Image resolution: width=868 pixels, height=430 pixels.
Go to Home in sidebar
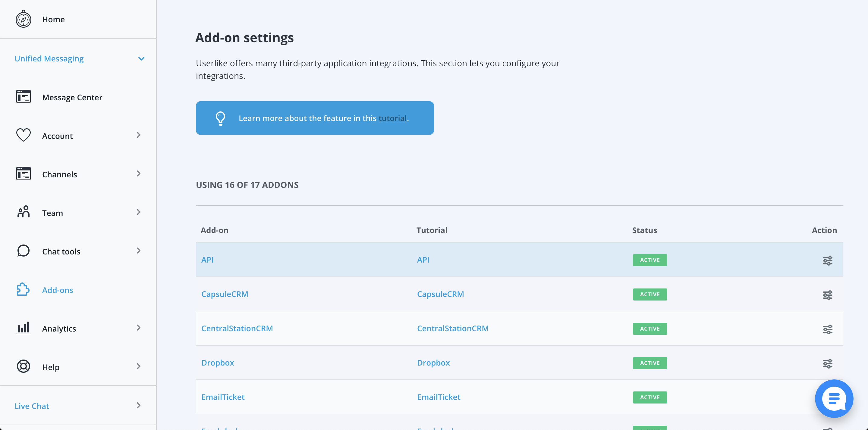point(53,20)
